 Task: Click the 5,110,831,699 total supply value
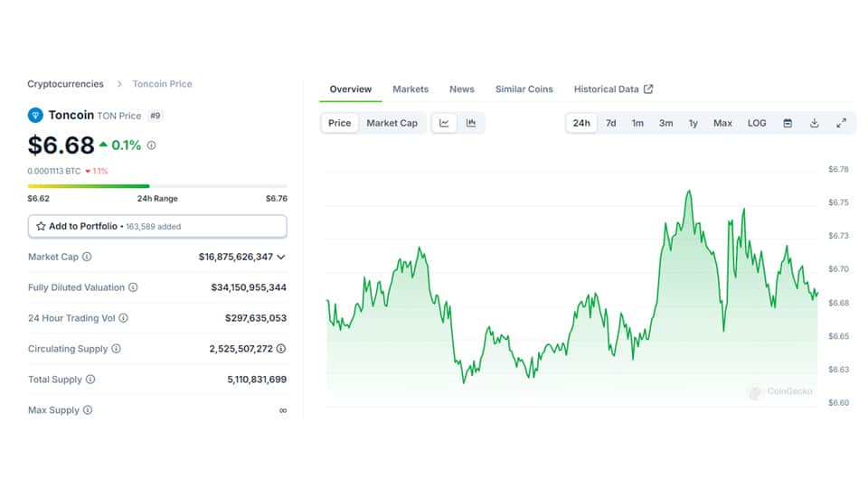pyautogui.click(x=257, y=380)
